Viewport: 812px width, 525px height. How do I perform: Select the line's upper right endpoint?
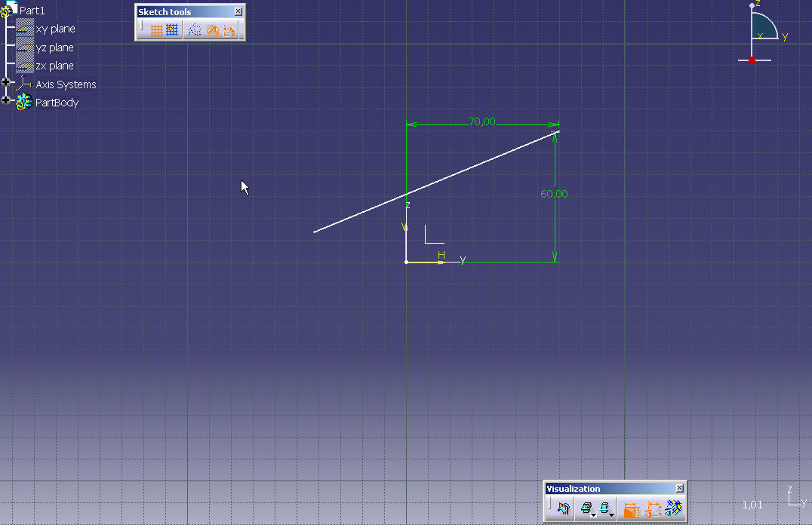tap(558, 131)
